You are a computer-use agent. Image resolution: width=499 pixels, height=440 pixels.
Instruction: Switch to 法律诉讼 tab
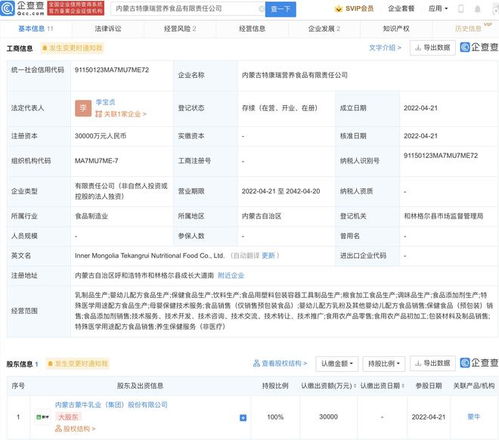pos(108,29)
